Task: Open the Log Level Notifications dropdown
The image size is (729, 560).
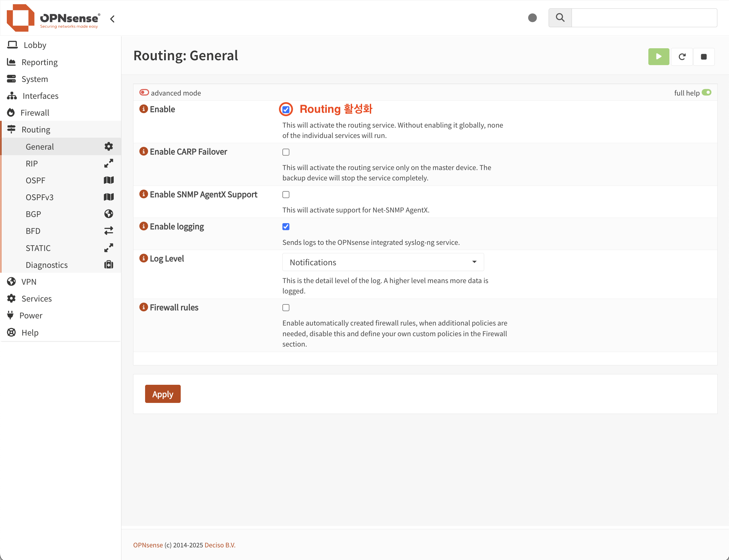Action: pos(383,262)
